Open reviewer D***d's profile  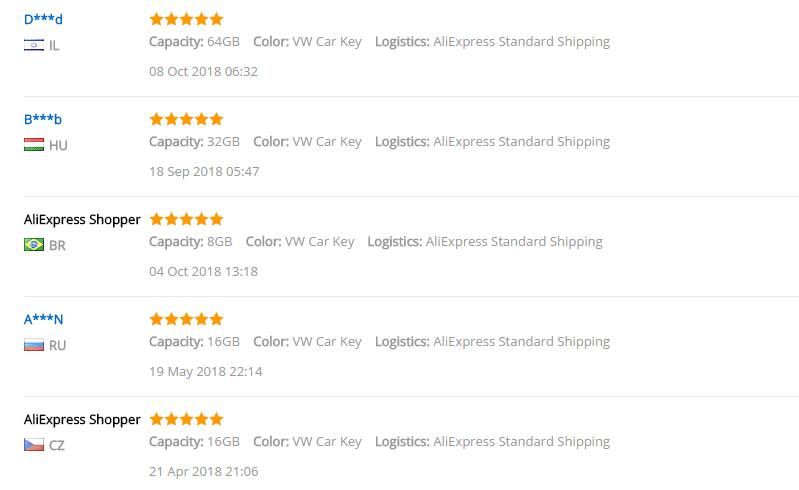[43, 19]
